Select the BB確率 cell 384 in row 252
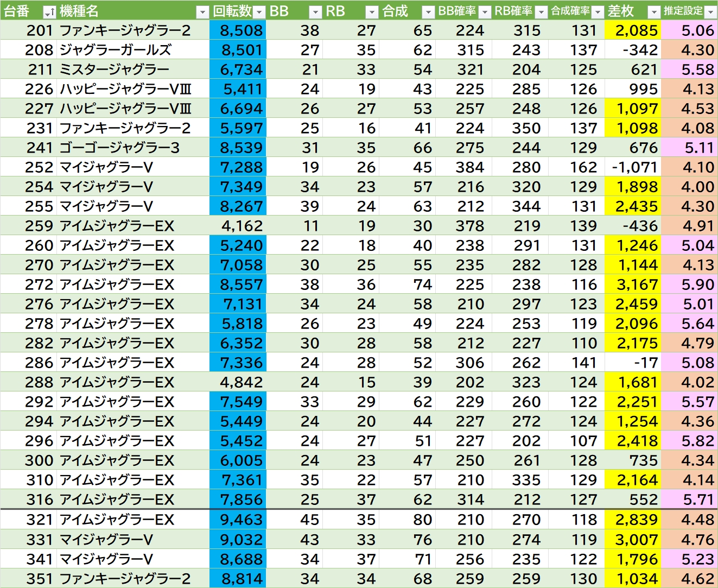Image resolution: width=718 pixels, height=588 pixels. point(463,167)
